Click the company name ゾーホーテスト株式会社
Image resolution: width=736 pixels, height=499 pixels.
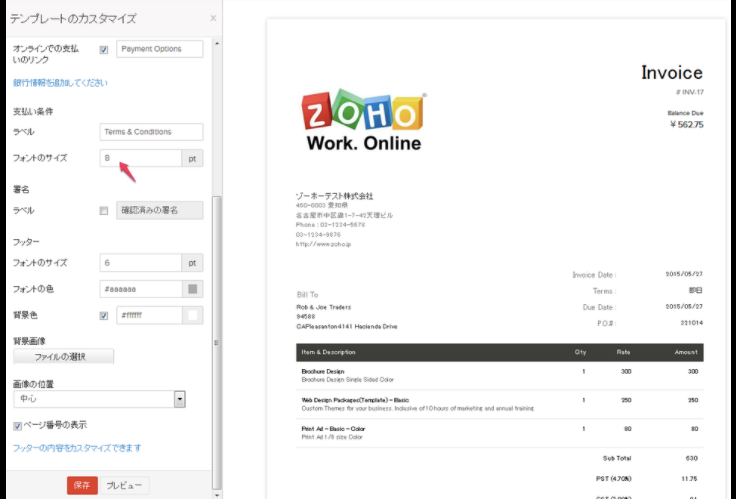pos(334,196)
